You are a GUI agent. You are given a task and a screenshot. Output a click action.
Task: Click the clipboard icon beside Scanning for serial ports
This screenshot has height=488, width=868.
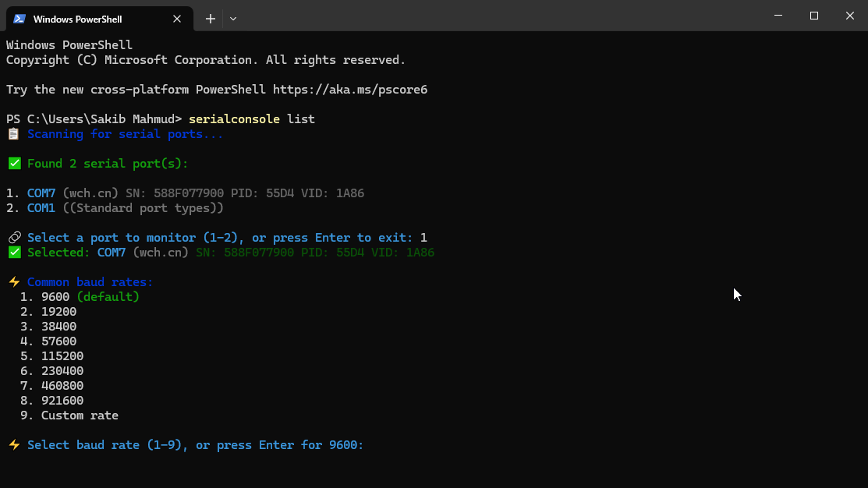coord(14,134)
